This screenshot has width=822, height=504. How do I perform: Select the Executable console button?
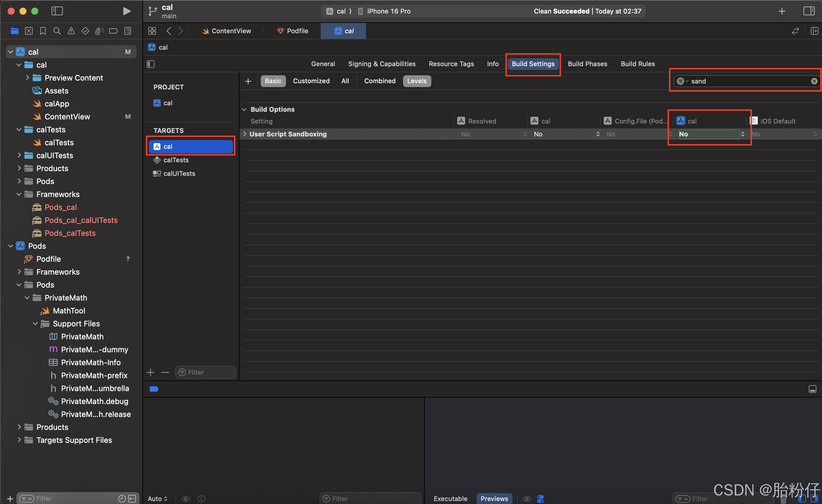pos(450,498)
